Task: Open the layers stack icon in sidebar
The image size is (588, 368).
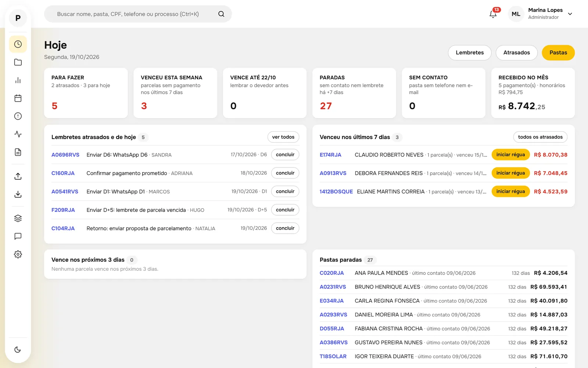Action: click(x=18, y=218)
